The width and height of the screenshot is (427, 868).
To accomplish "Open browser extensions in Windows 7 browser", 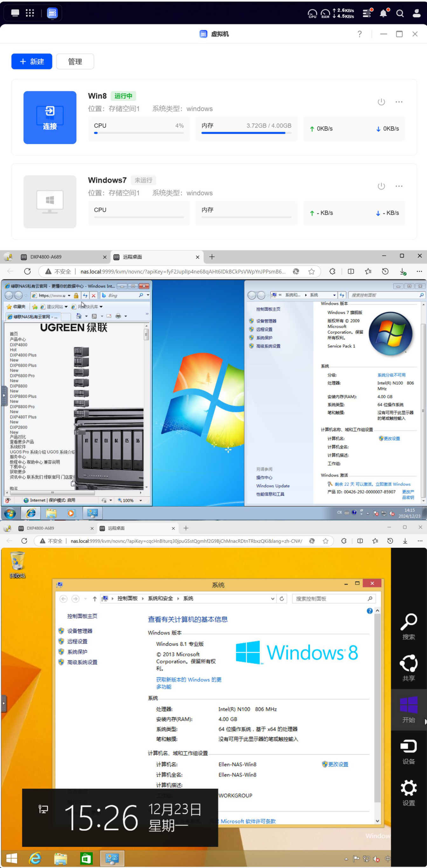I will [x=332, y=271].
